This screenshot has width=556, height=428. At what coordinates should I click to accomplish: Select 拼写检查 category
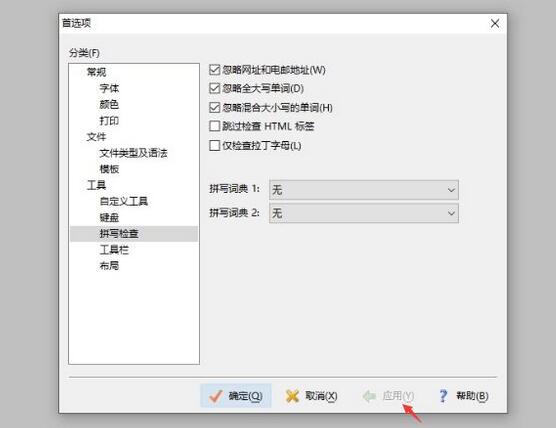[x=134, y=234]
